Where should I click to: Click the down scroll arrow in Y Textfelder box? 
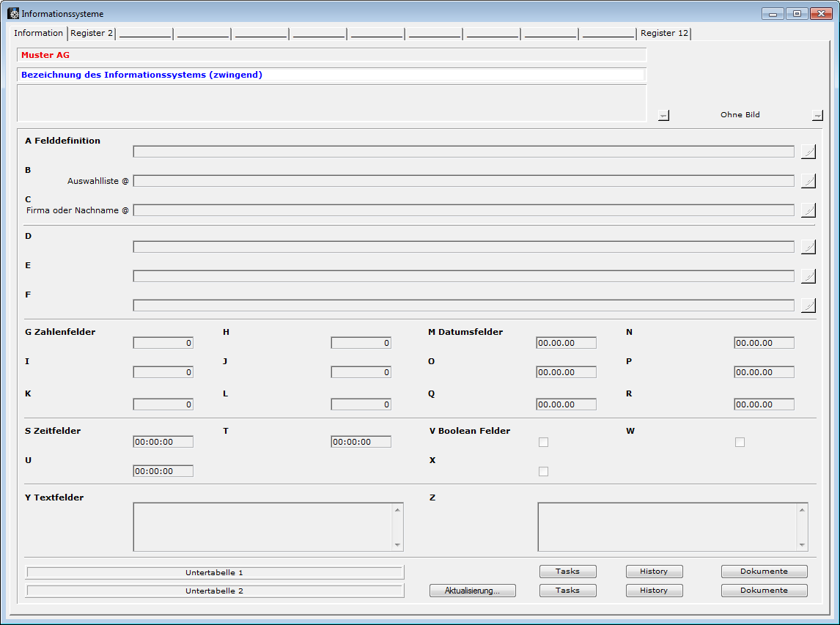point(397,545)
